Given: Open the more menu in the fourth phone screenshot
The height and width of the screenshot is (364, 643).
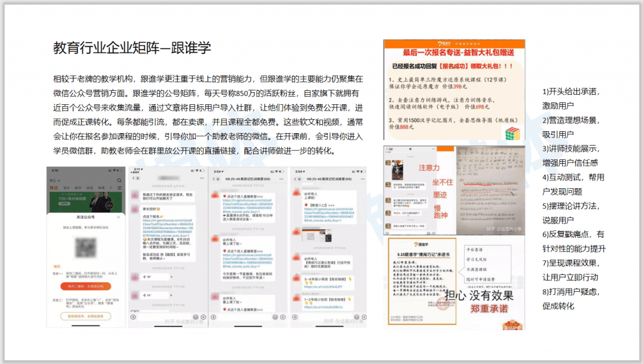Looking at the screenshot, I should point(362,179).
